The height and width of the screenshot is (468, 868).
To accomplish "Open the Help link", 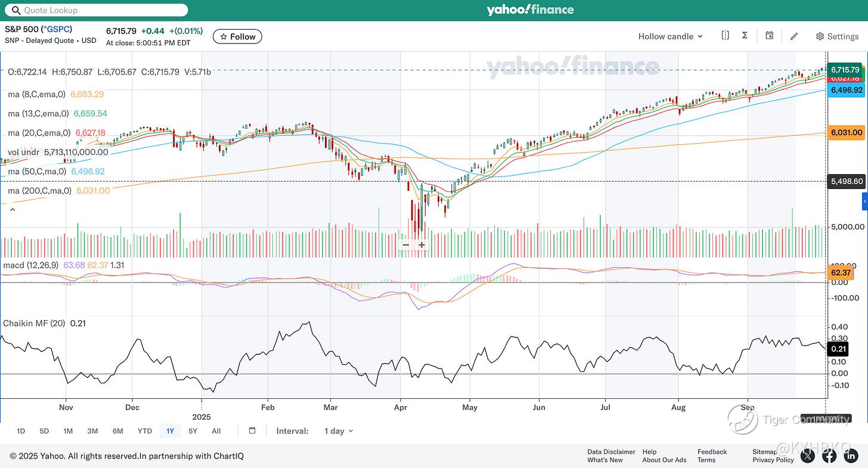I will (x=649, y=452).
